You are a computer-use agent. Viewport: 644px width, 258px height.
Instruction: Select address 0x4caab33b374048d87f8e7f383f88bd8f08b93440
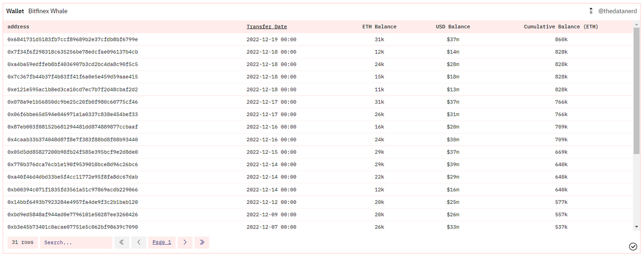(72, 139)
